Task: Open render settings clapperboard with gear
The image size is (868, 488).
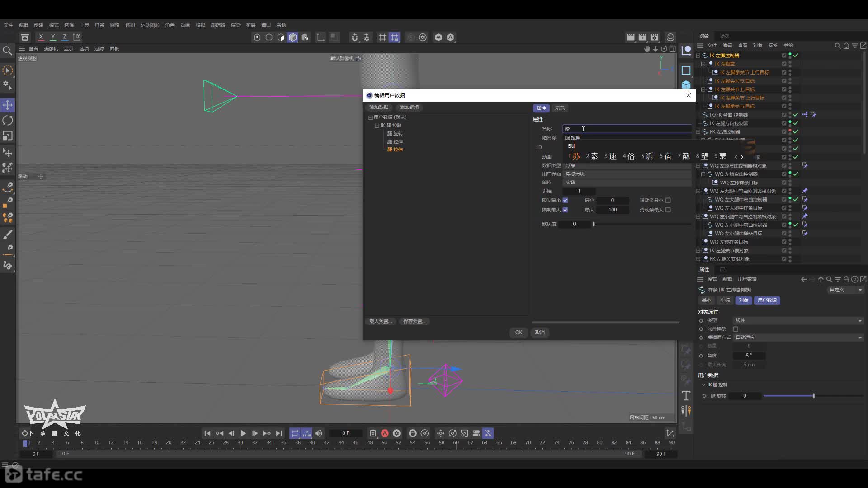Action: pos(655,37)
